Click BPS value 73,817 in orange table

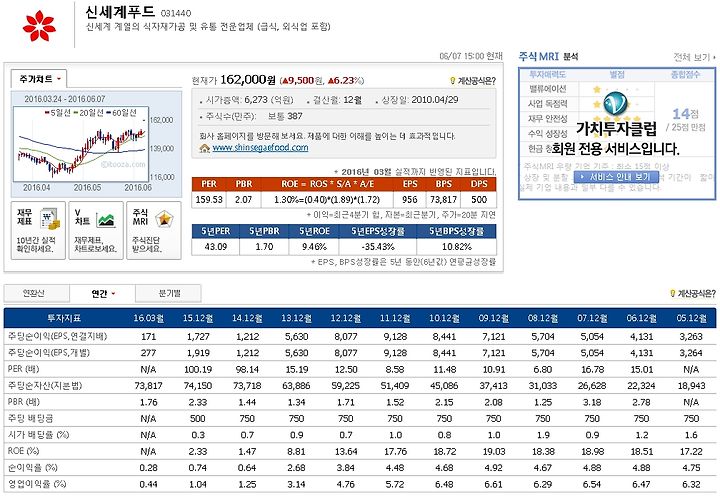pos(443,200)
